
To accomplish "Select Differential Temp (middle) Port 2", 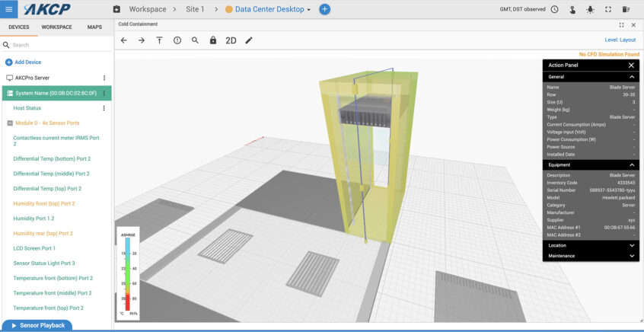I will (x=51, y=174).
